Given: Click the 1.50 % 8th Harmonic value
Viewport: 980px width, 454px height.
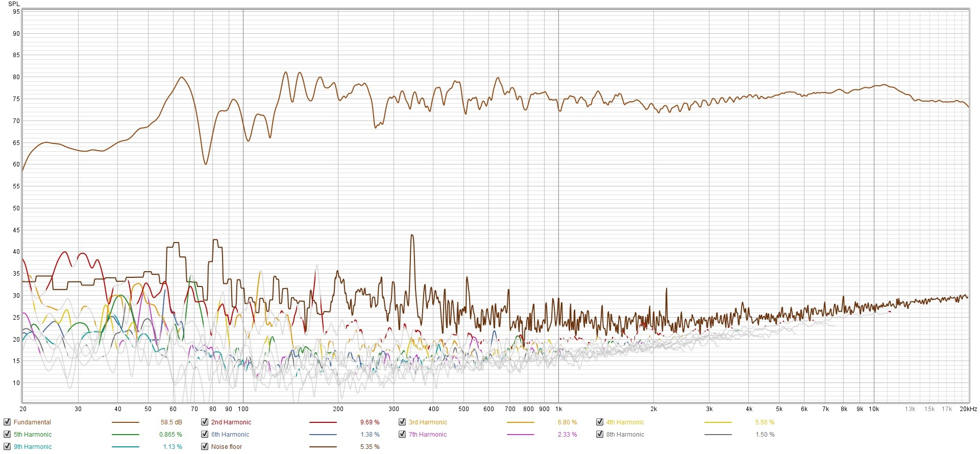Looking at the screenshot, I should click(765, 435).
